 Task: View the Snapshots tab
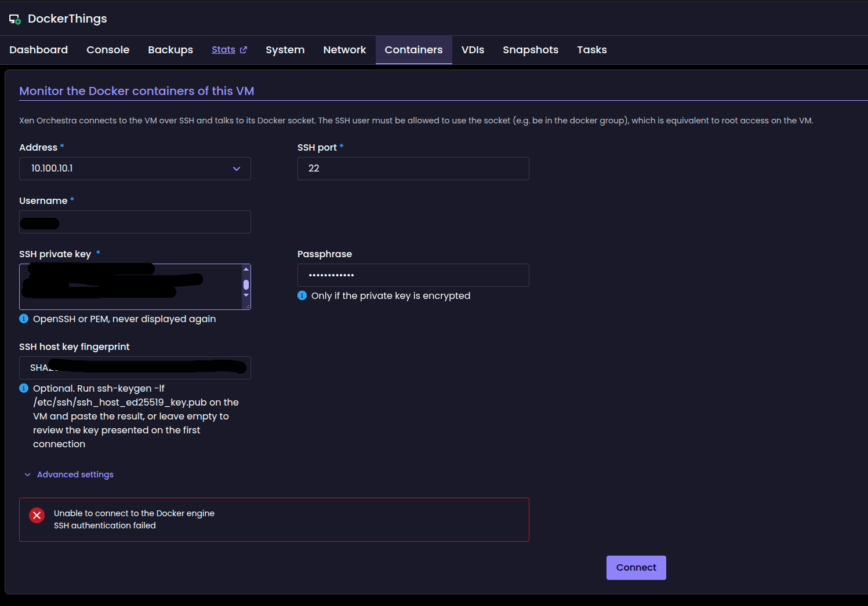[531, 50]
